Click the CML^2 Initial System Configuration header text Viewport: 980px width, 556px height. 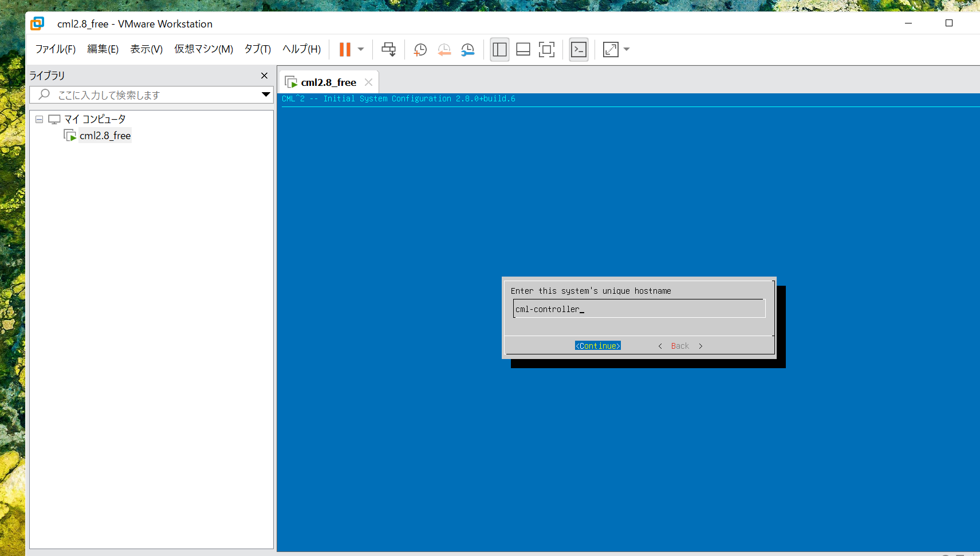[x=399, y=98]
